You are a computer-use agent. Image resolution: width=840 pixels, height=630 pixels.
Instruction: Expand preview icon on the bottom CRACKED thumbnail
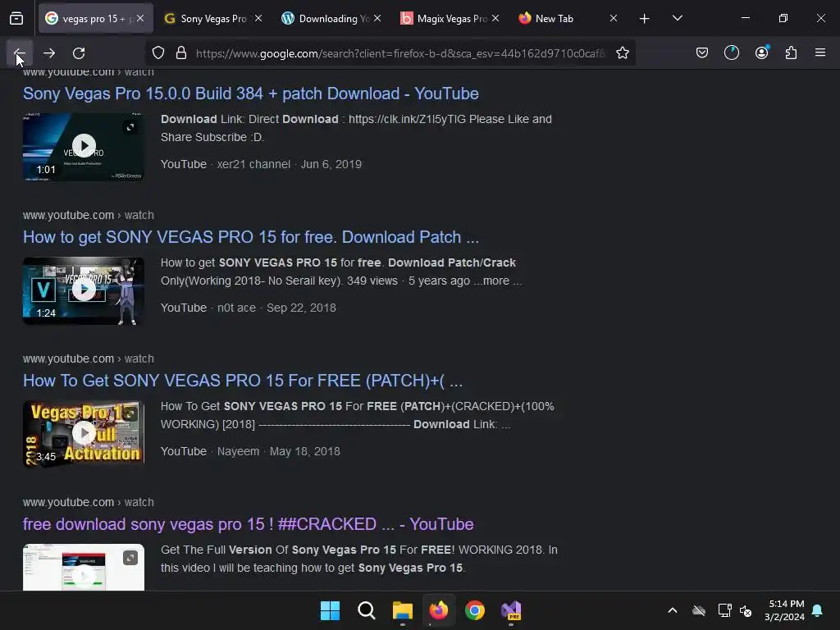[x=130, y=558]
